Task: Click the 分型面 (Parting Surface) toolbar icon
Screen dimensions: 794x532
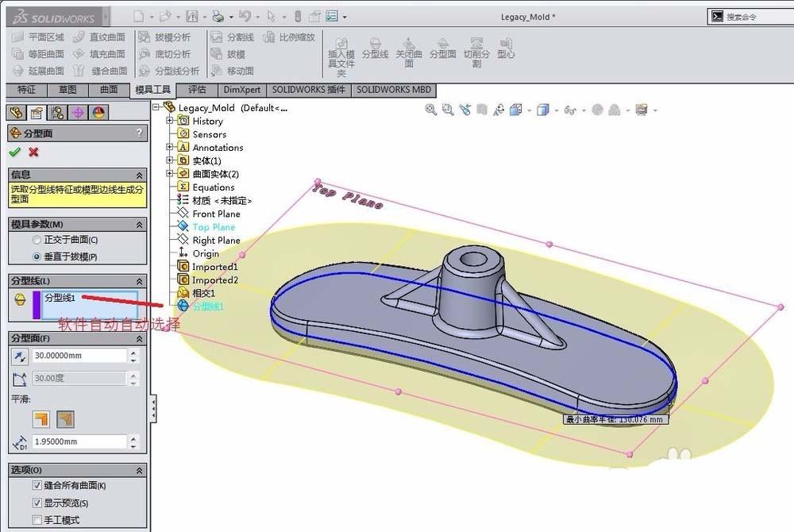Action: point(444,48)
